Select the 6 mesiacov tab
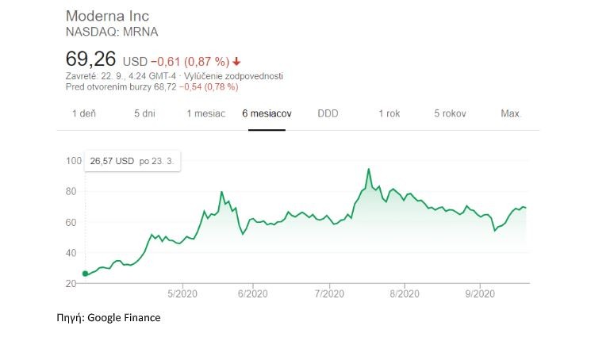Screen dimensions: 610x364 [267, 113]
